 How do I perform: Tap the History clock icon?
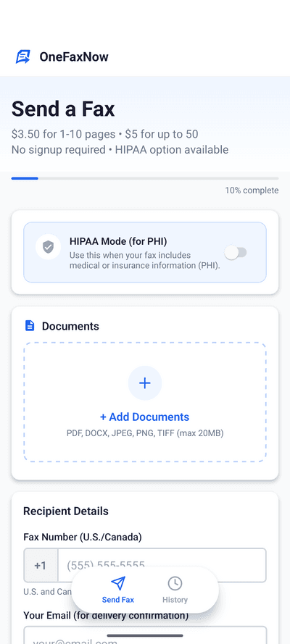(175, 583)
